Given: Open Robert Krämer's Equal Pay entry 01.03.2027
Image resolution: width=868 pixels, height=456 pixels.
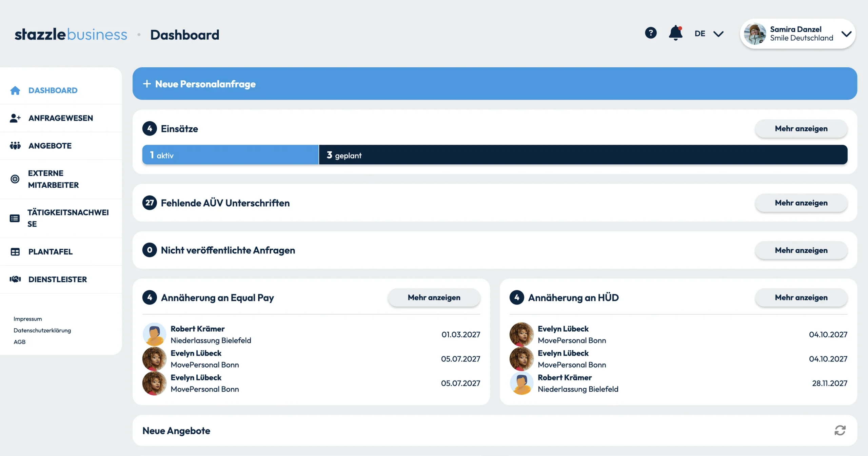Looking at the screenshot, I should [x=311, y=334].
